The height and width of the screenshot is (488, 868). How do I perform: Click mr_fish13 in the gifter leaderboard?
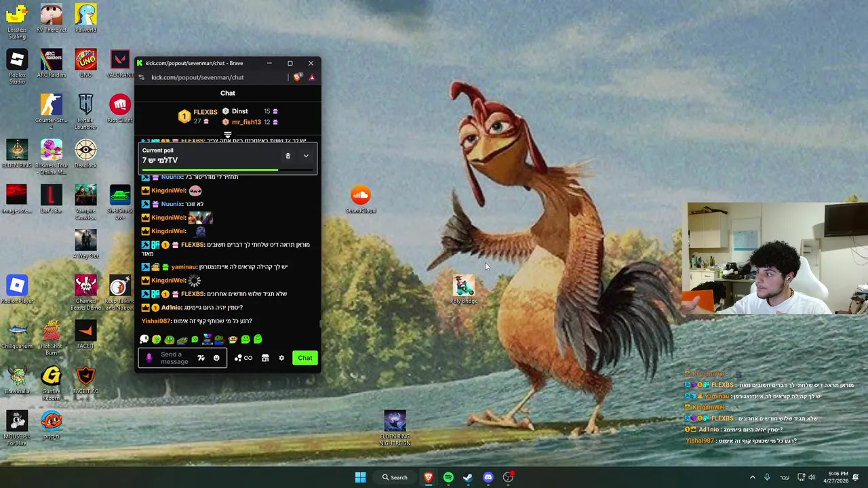tap(246, 122)
